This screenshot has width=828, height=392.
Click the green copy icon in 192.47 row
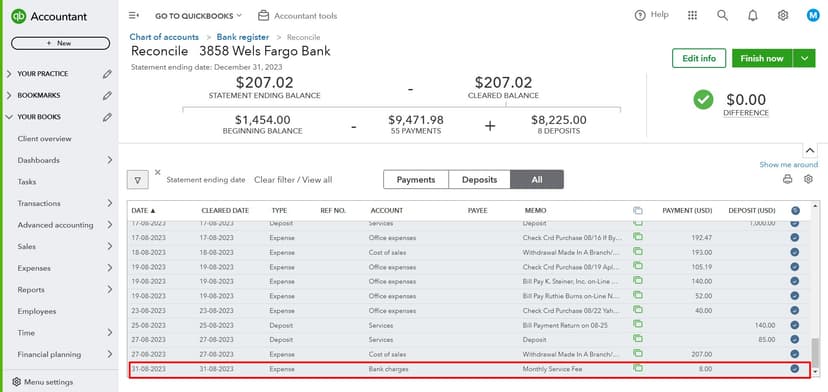pos(637,237)
